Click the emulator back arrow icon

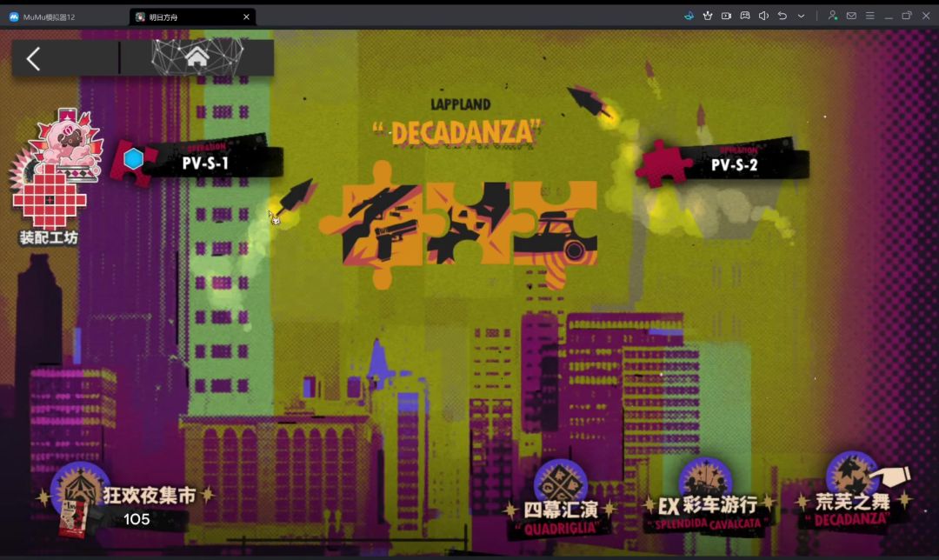782,17
